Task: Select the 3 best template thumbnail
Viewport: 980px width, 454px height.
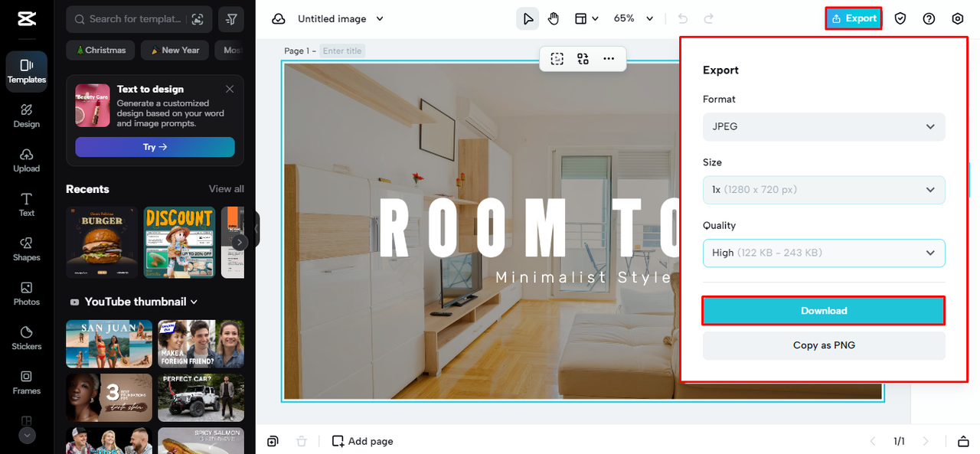Action: point(109,397)
